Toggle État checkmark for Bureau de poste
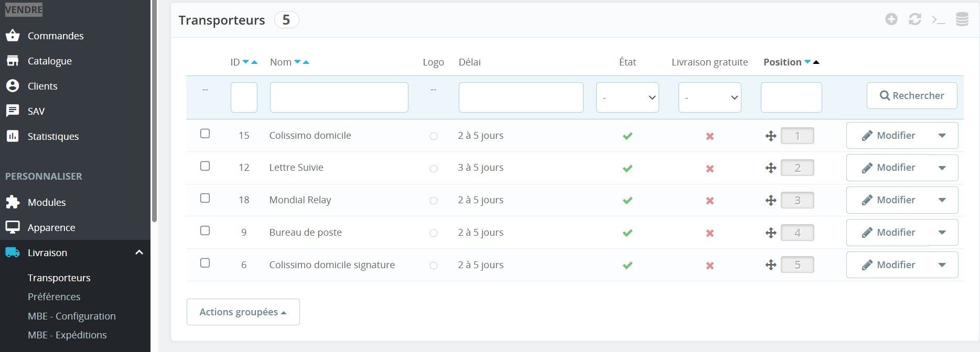Image resolution: width=980 pixels, height=352 pixels. pyautogui.click(x=628, y=233)
